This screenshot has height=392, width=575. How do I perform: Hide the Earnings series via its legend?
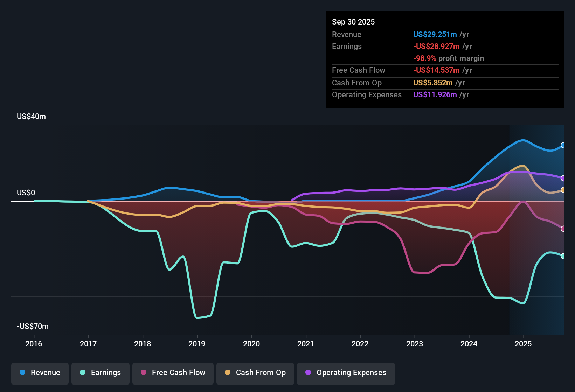[x=100, y=373]
